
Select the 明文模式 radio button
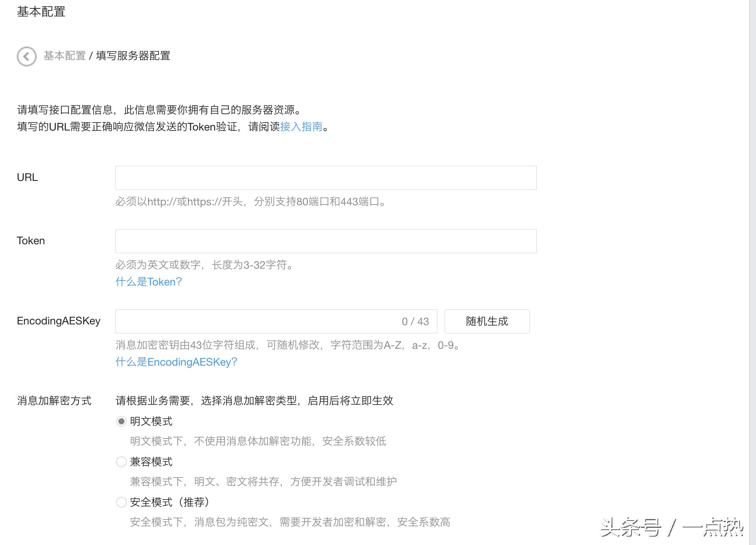pyautogui.click(x=121, y=421)
